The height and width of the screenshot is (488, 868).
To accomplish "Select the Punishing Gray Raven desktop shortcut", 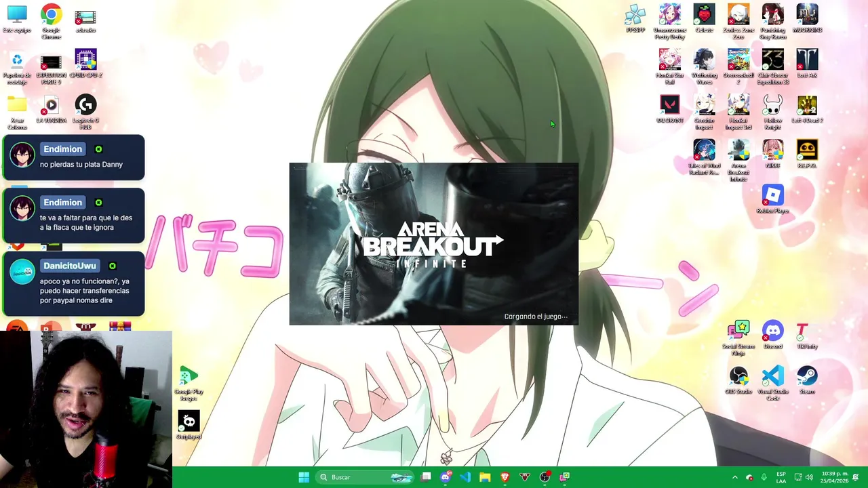I will [x=772, y=22].
